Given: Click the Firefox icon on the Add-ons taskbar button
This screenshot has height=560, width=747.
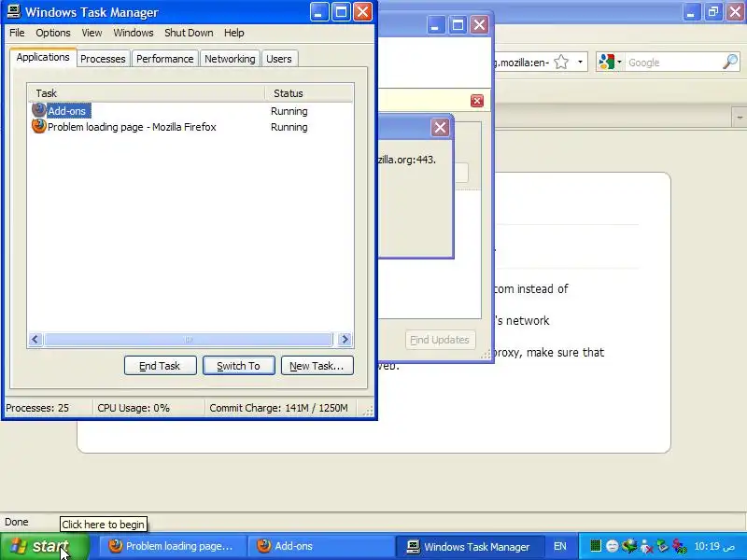Looking at the screenshot, I should point(264,546).
